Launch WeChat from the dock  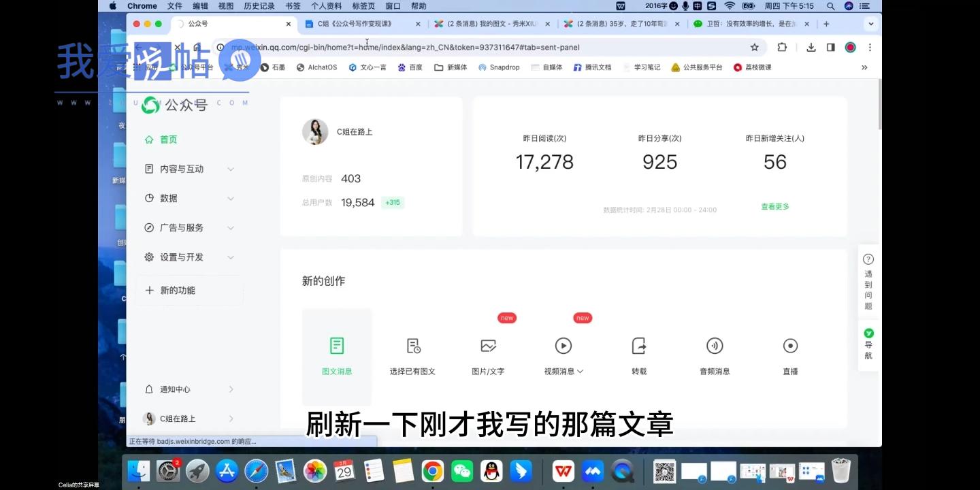462,470
